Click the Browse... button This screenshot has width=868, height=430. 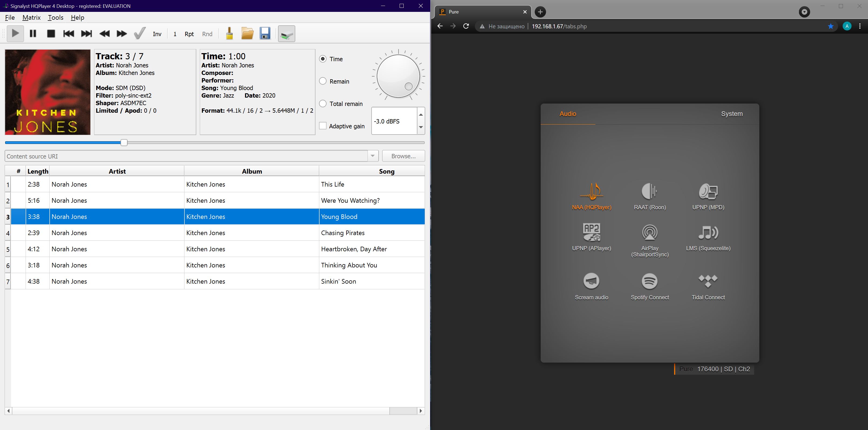coord(403,156)
